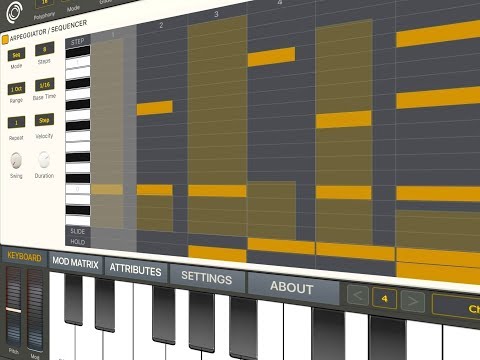Screen dimensions: 480x360
Task: Toggle the Arpeggiator / Sequencer enable square
Action: 5,39
